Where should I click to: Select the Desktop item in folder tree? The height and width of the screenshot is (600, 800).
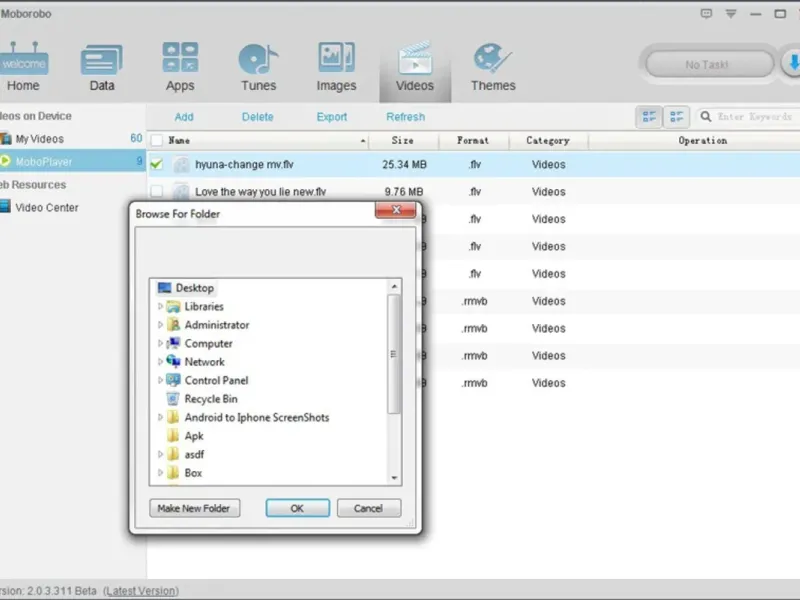click(185, 288)
